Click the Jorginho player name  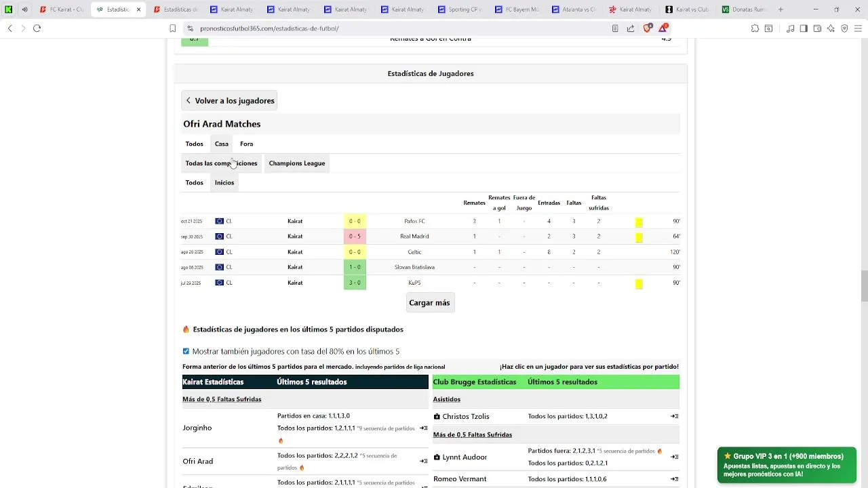(x=197, y=428)
